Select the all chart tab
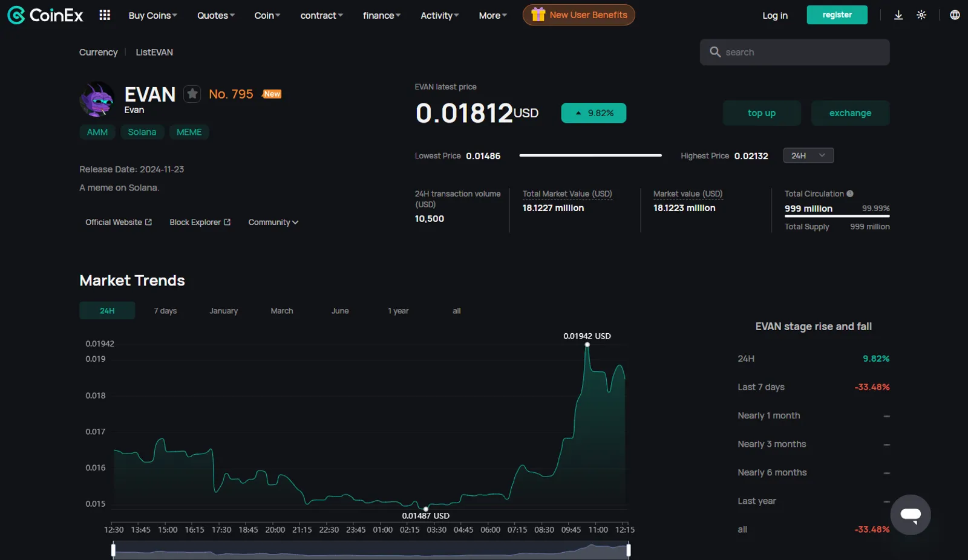The height and width of the screenshot is (560, 968). pos(457,310)
